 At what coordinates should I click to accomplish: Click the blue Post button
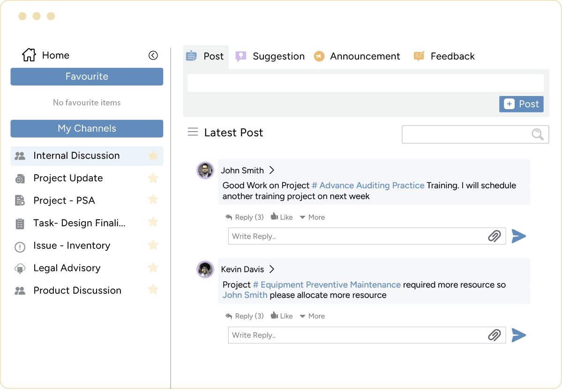(x=521, y=104)
